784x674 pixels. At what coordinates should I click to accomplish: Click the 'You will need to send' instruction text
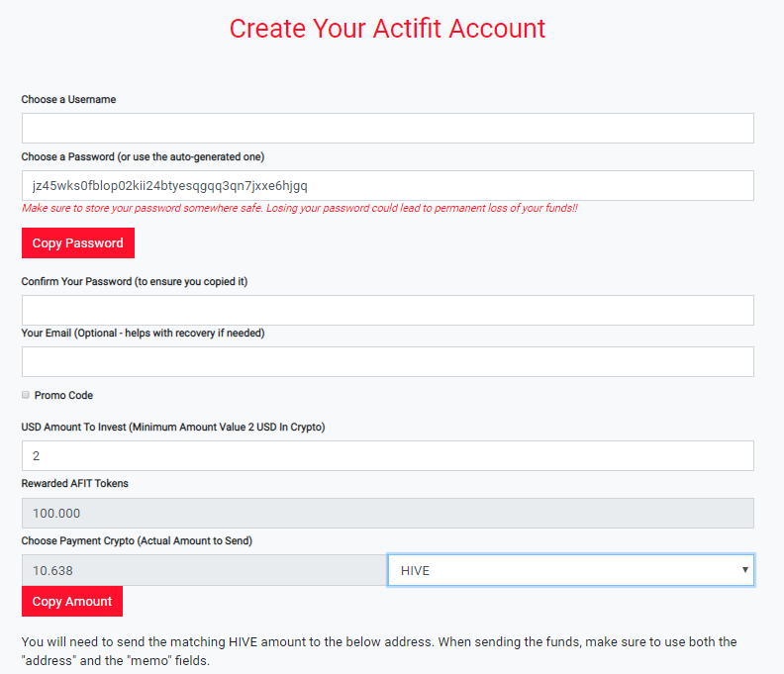[x=379, y=651]
